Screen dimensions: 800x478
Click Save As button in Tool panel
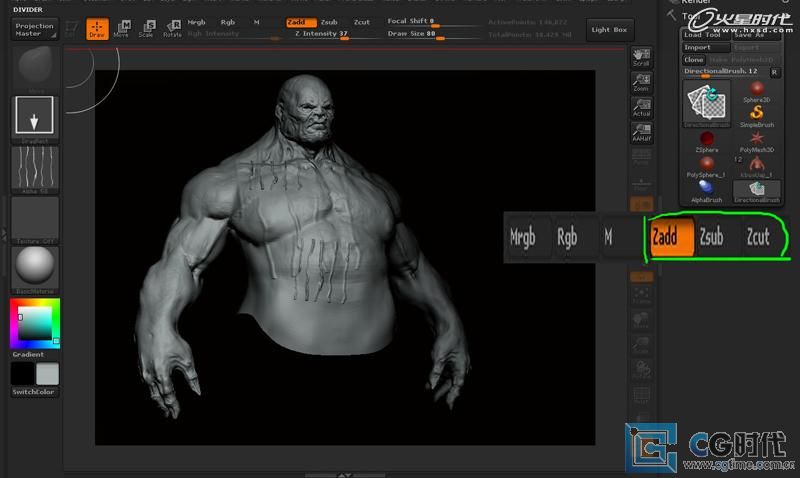(756, 35)
